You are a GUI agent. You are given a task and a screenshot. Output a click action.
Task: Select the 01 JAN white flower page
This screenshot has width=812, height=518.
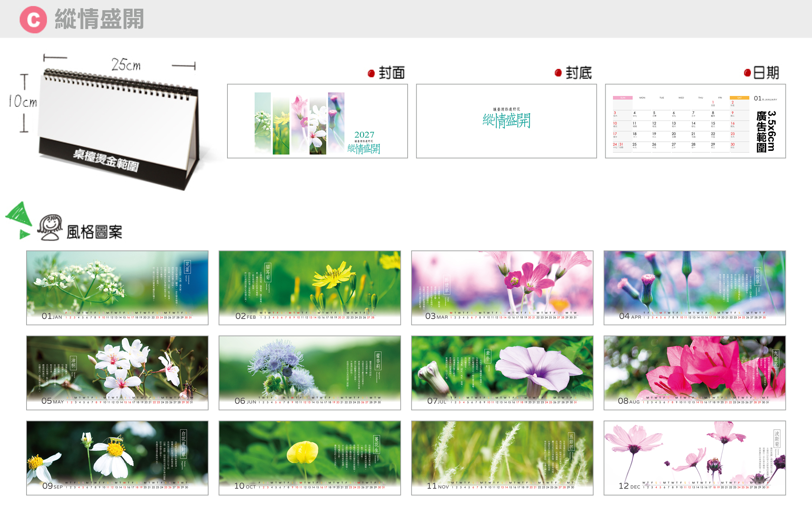click(117, 288)
